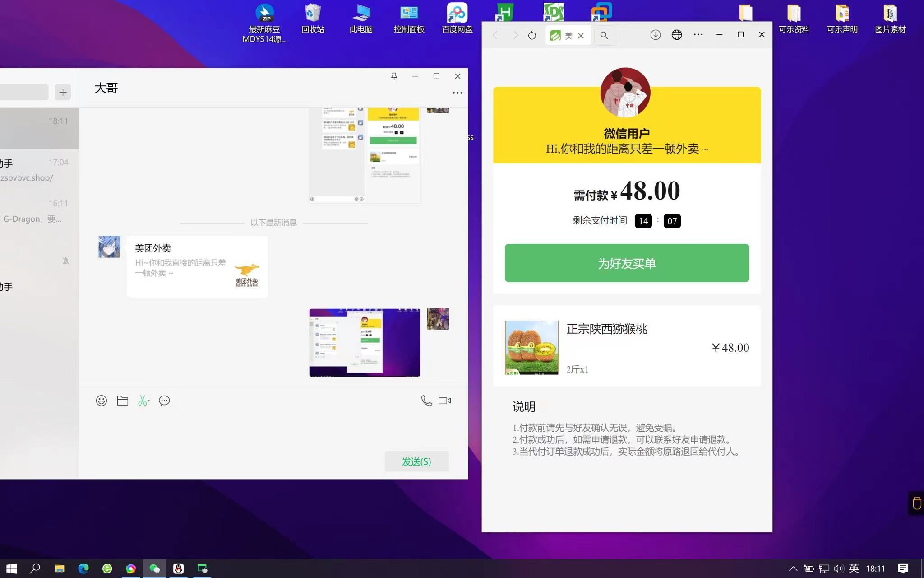Open taskbar search magnifier

[35, 569]
